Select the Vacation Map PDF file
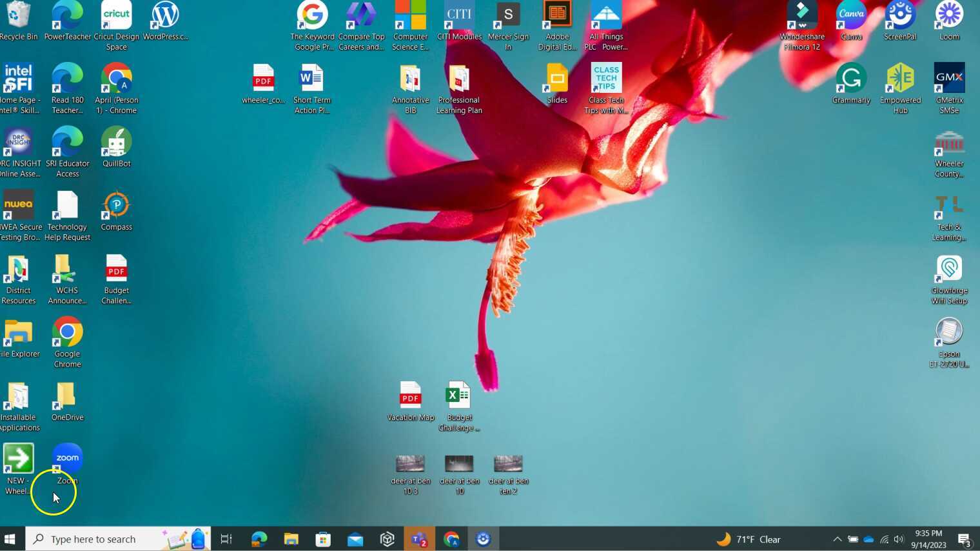 click(x=411, y=396)
